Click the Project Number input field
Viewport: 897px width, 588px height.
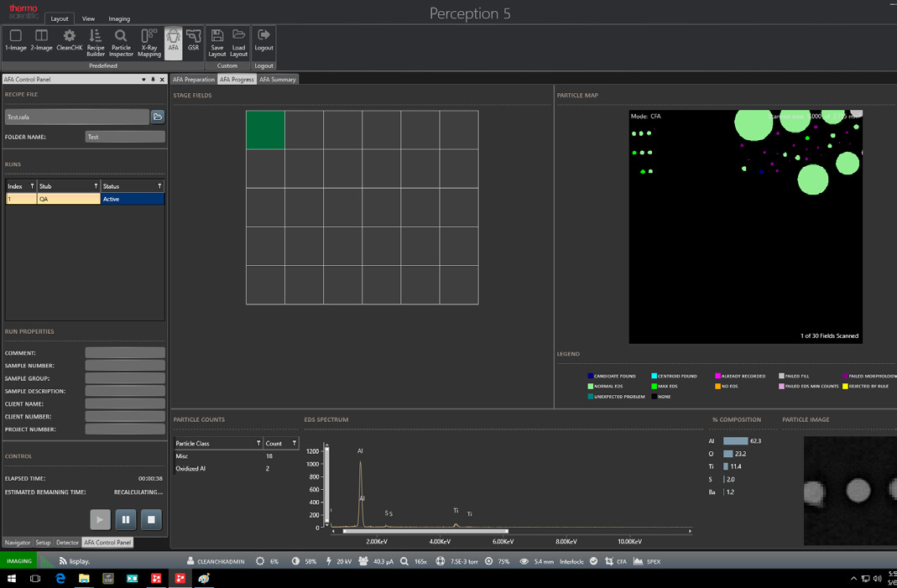125,429
